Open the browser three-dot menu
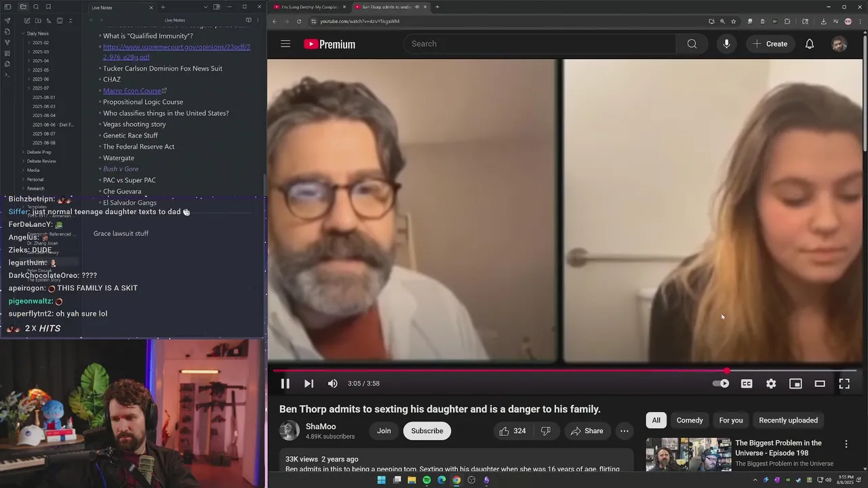Viewport: 868px width, 488px height. coord(860,21)
